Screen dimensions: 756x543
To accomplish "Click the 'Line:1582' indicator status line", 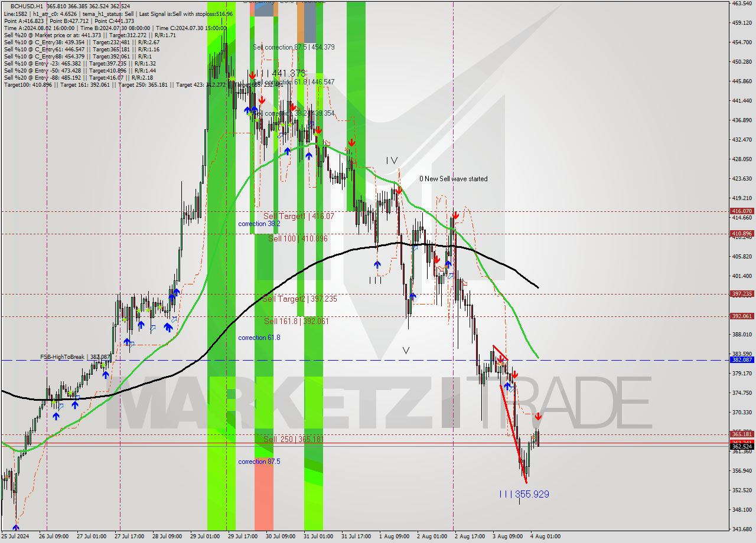I will 118,14.
